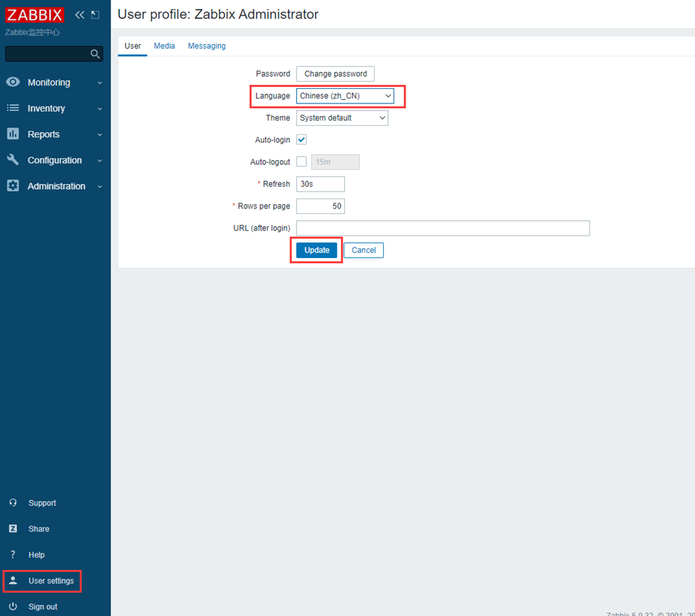Click the 'Theme' field label
Viewport: 695px width, 616px height.
278,118
